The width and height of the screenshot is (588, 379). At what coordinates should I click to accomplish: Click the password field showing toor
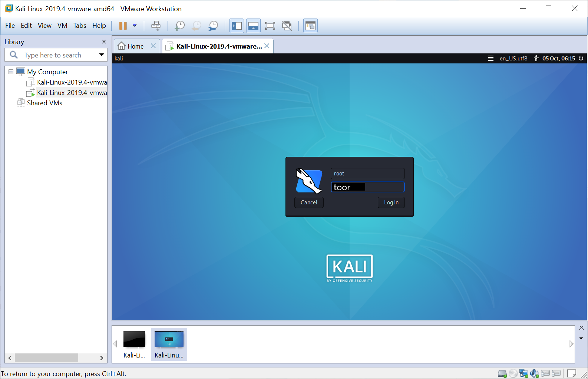point(367,187)
